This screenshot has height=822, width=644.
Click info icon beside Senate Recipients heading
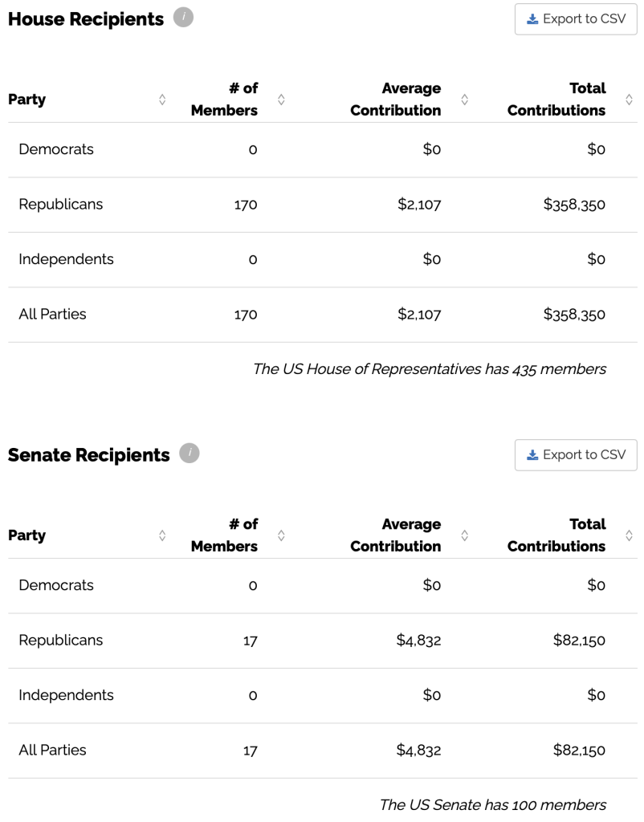click(189, 454)
